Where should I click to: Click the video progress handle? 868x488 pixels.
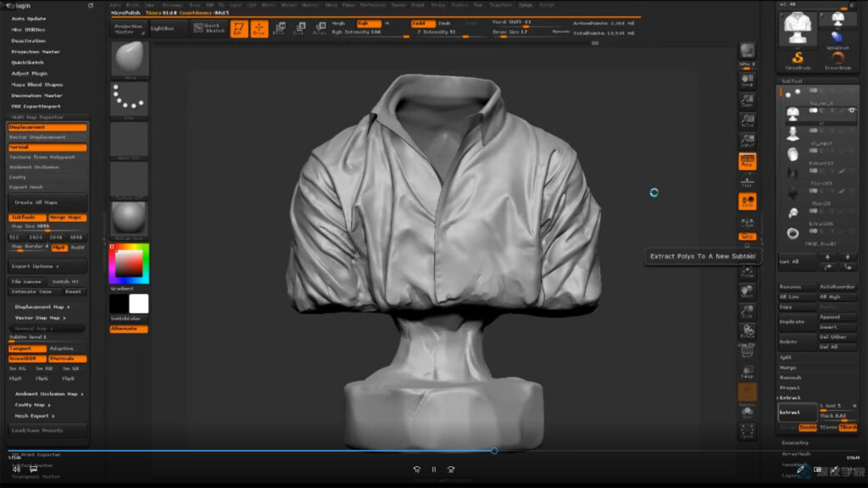494,451
